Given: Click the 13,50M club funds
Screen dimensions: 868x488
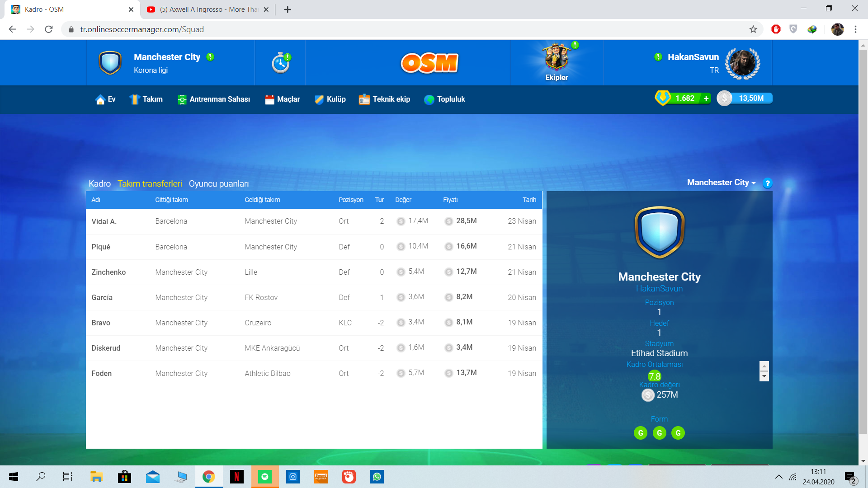Looking at the screenshot, I should tap(745, 98).
